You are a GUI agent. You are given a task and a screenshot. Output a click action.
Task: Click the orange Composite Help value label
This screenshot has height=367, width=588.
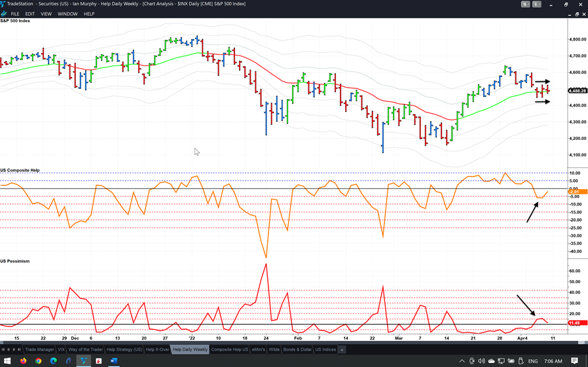574,192
